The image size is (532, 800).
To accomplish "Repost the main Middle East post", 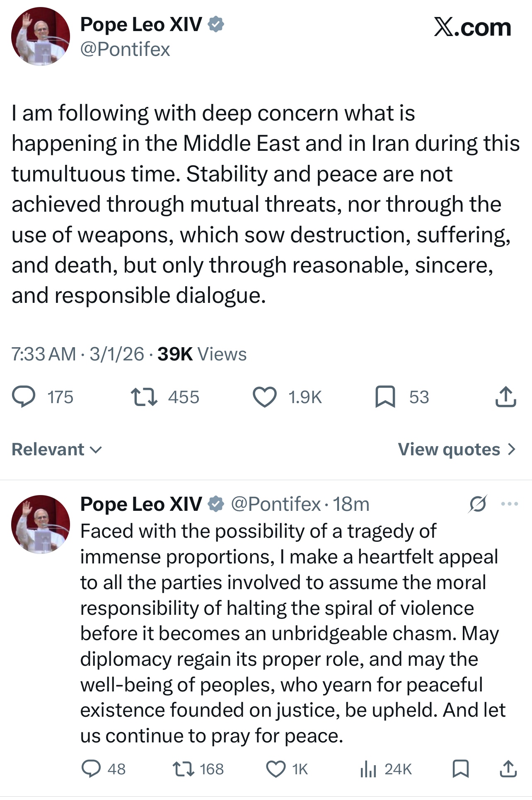I will point(144,396).
